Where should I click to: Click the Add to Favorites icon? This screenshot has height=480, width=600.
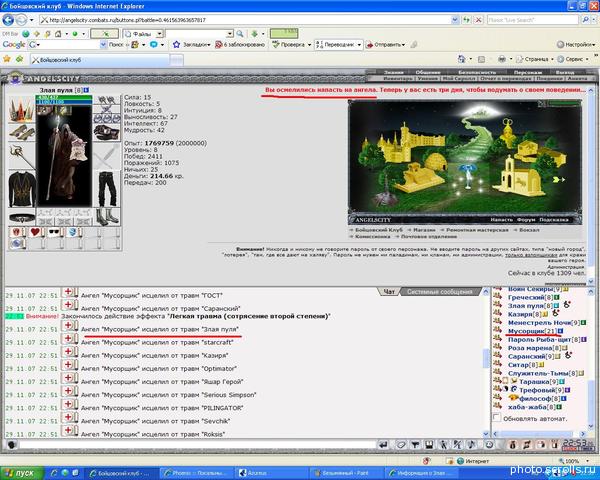tap(19, 59)
